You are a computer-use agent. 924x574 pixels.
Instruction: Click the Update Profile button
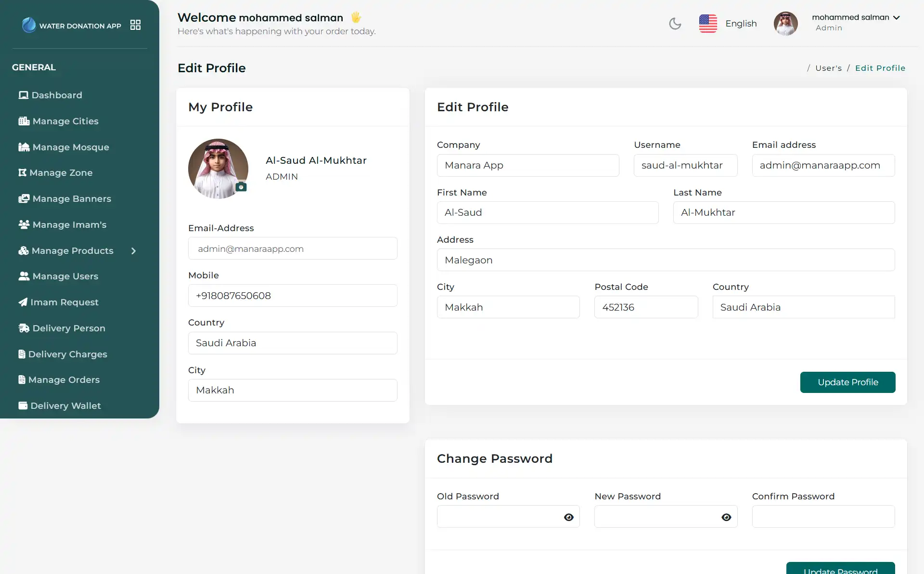click(x=847, y=382)
